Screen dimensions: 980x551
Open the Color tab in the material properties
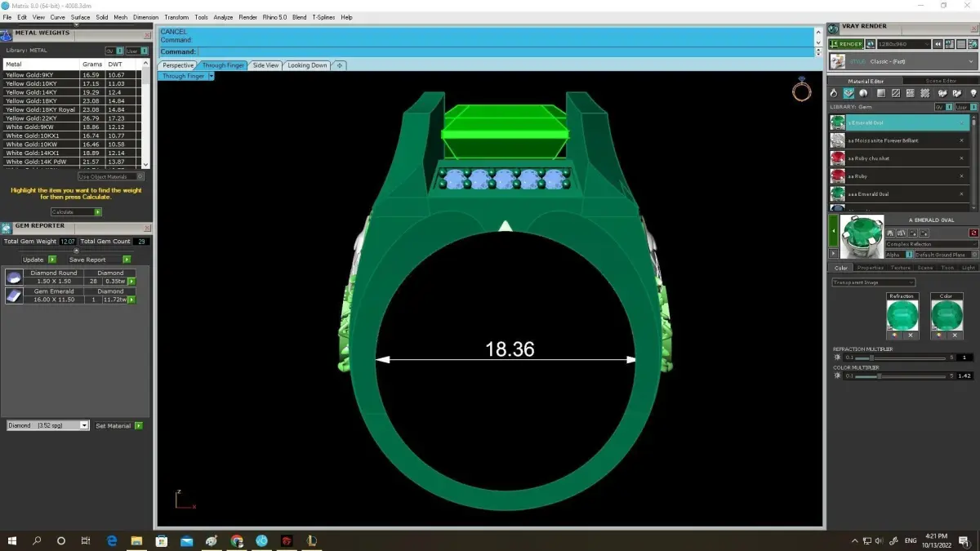[x=840, y=268]
